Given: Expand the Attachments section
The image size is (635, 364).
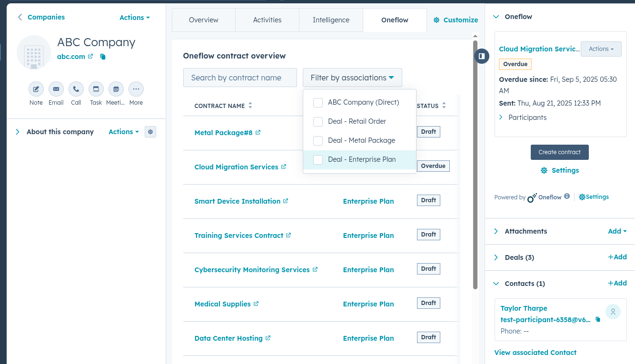Looking at the screenshot, I should 496,231.
